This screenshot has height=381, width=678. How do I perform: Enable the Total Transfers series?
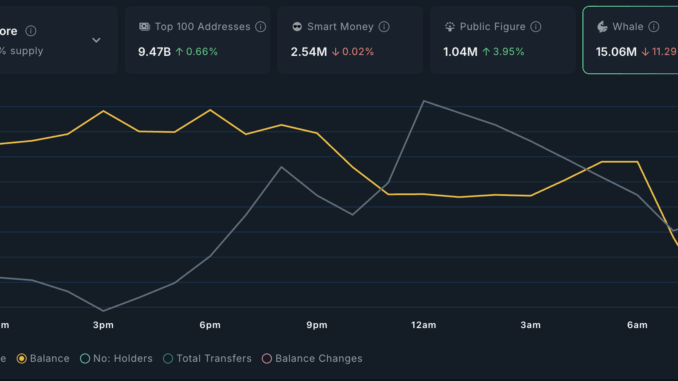168,359
